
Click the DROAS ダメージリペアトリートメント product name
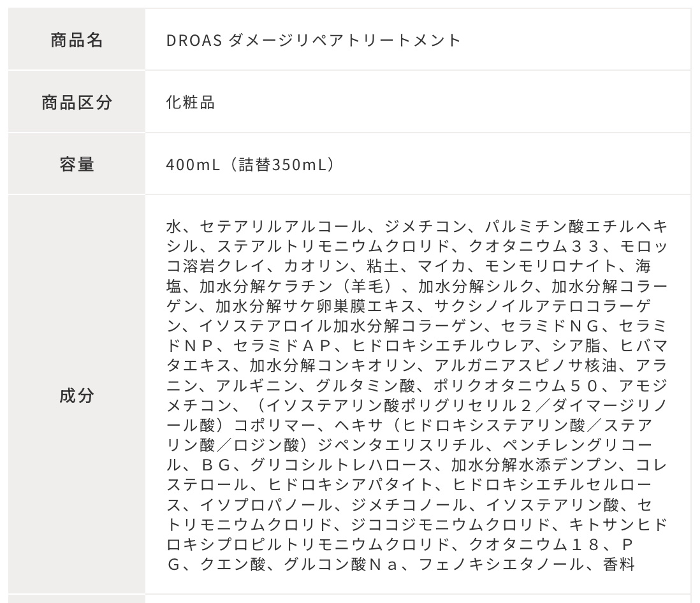312,40
